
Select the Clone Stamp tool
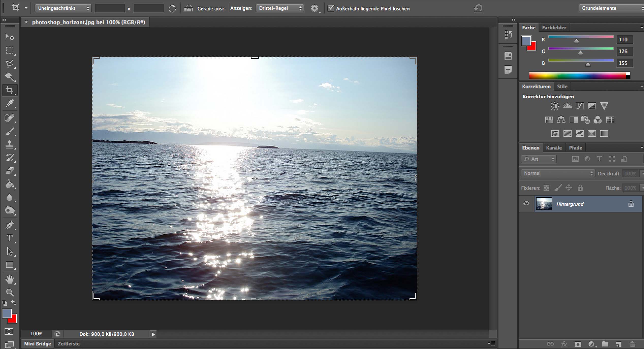pyautogui.click(x=10, y=144)
